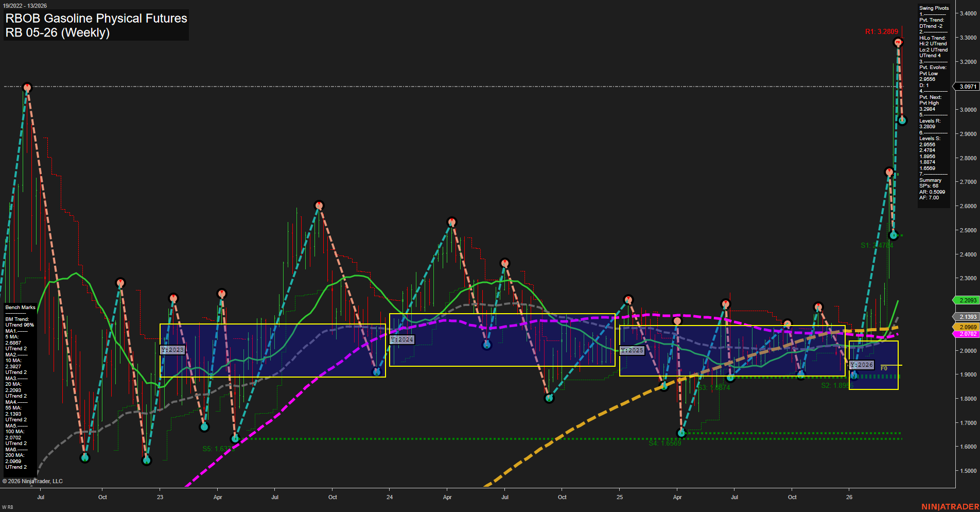The image size is (980, 512).
Task: Click the copyright 2026 NinjaTrader, LLC text
Action: (34, 481)
